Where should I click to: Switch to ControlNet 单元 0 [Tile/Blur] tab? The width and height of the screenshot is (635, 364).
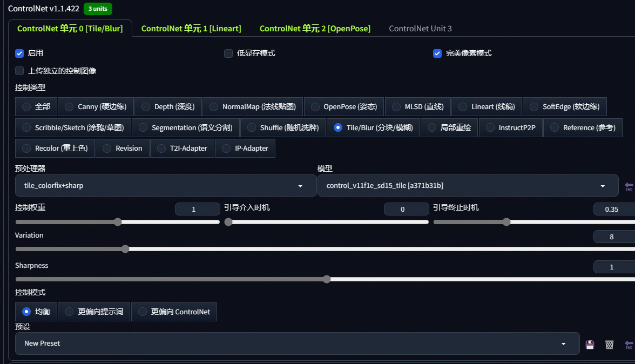(x=70, y=28)
